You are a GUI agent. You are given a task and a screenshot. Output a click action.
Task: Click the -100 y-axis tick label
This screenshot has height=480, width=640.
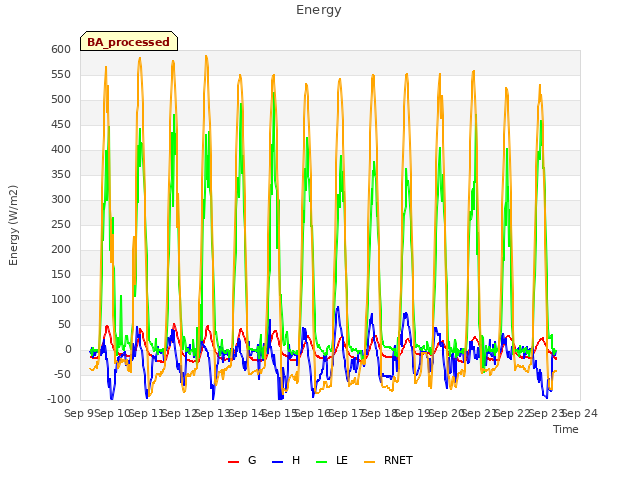[59, 400]
